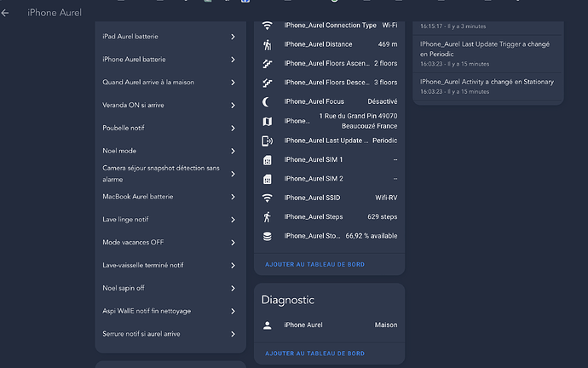Open Lave-vaisselle terminé notif chevron

click(233, 265)
